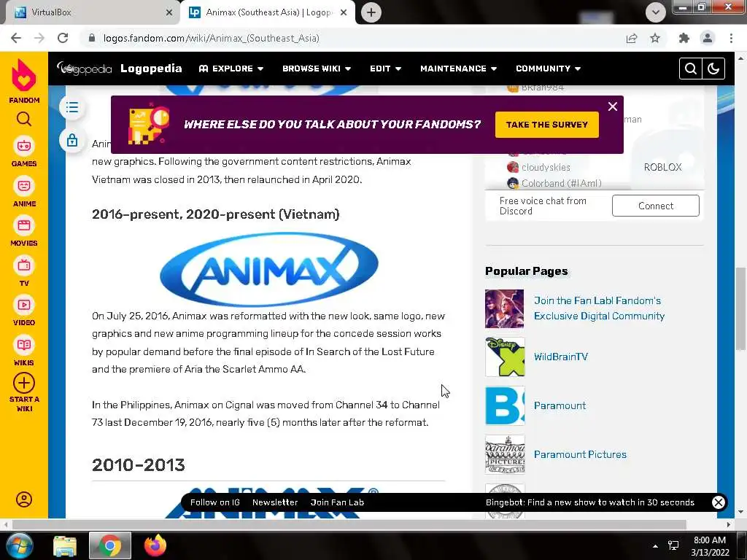Click the Fandom flame logo

tap(24, 75)
